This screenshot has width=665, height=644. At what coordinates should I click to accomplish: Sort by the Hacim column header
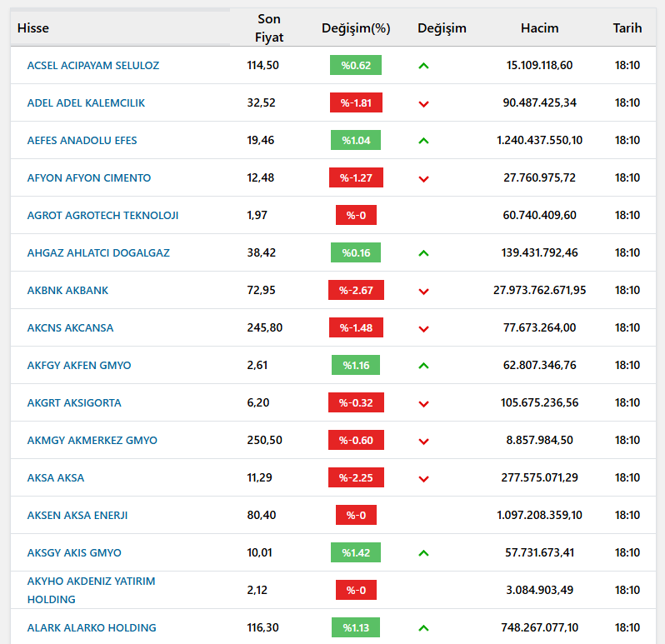pos(539,28)
